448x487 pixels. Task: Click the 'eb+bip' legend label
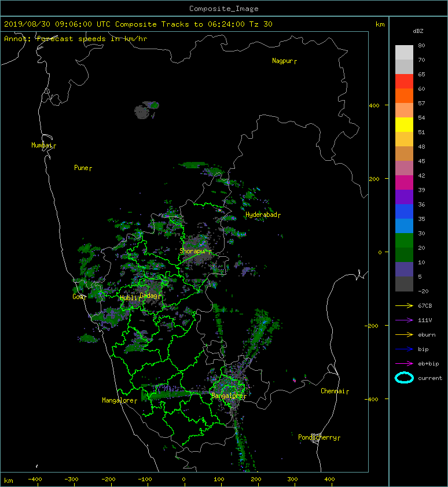pyautogui.click(x=428, y=364)
